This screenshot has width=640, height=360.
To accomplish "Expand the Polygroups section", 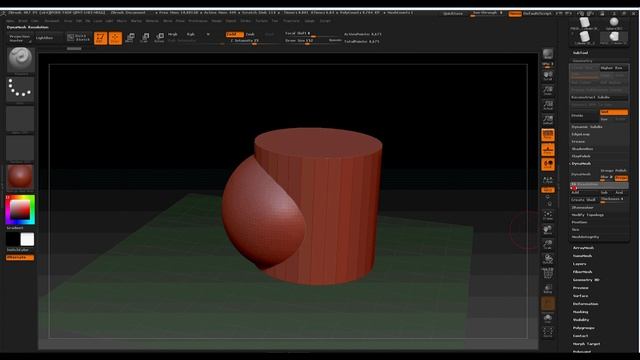I will tap(584, 328).
